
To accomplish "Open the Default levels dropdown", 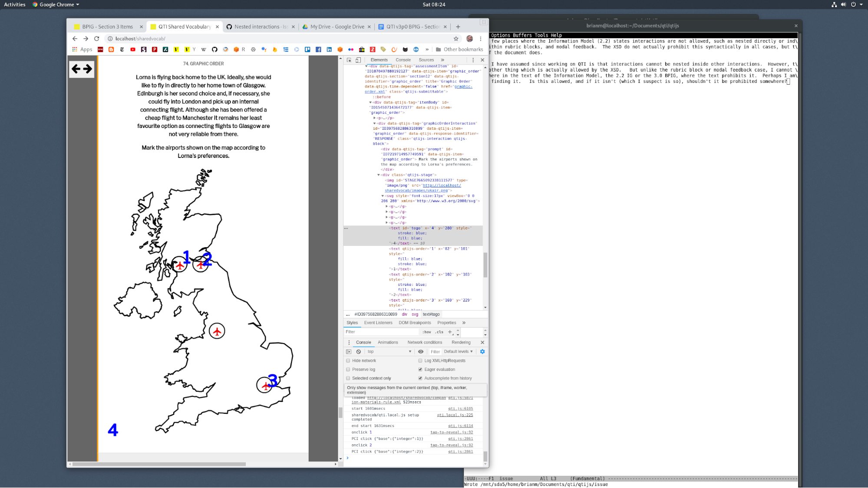I will pos(458,352).
